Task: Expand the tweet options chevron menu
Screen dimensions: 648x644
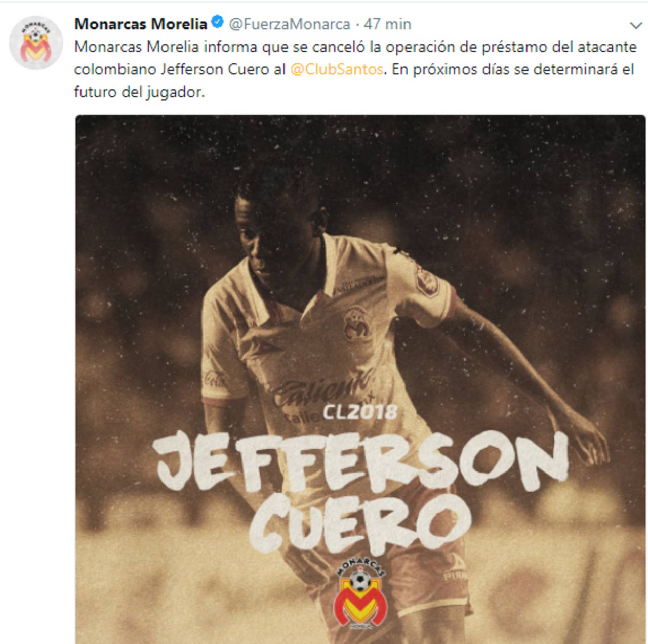Action: click(x=635, y=25)
